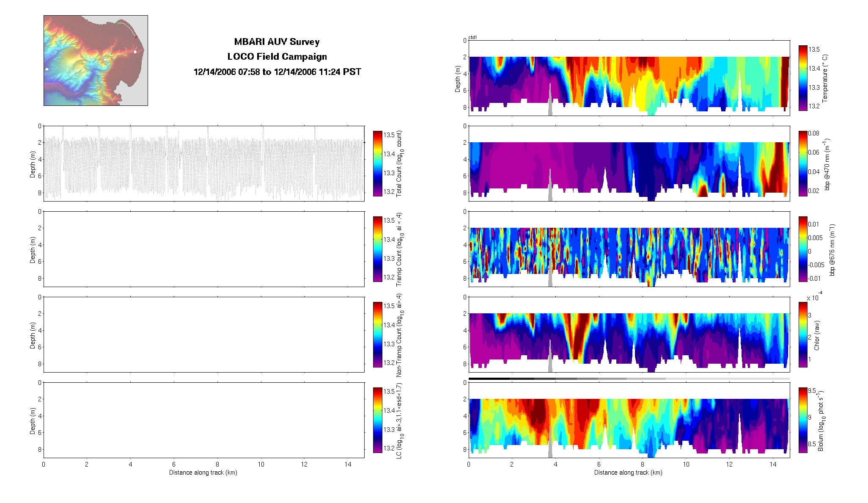This screenshot has height=503, width=868.
Task: Click the red end marker on the map
Action: [x=136, y=37]
